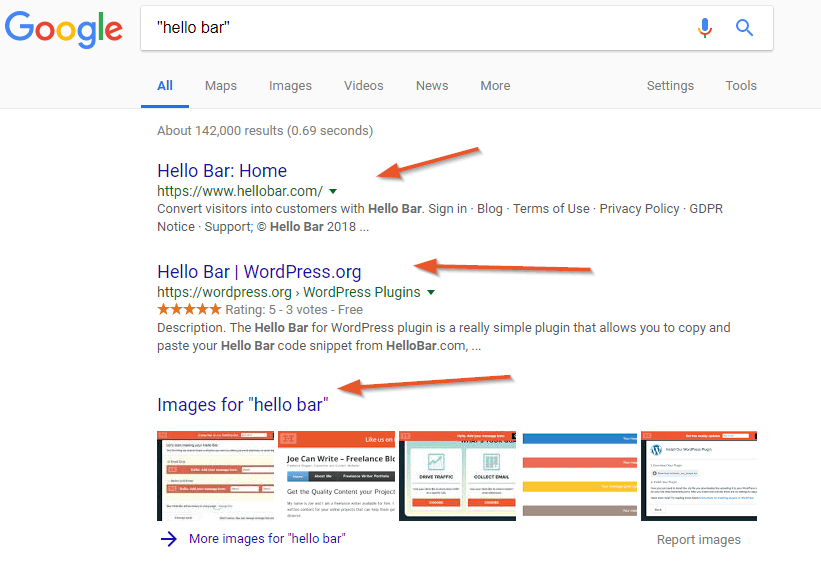Image resolution: width=821 pixels, height=566 pixels.
Task: Click the WordPress Plugins breadcrumb text
Action: (x=362, y=292)
